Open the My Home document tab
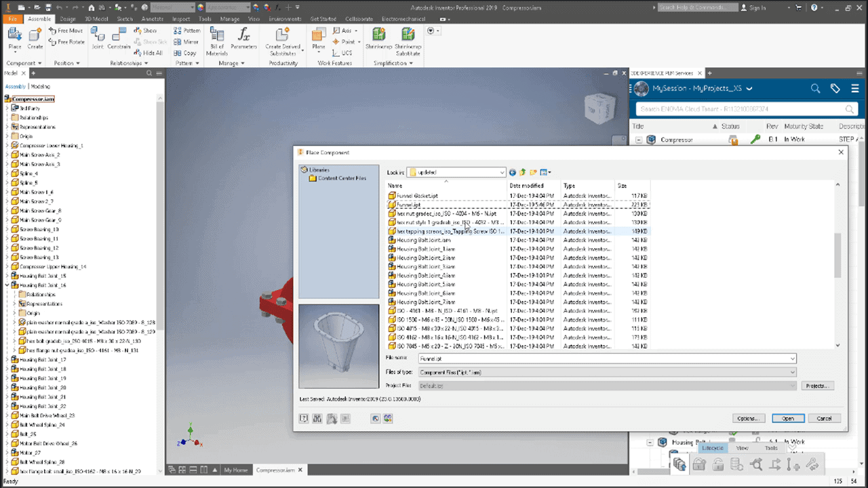This screenshot has height=488, width=868. click(236, 470)
